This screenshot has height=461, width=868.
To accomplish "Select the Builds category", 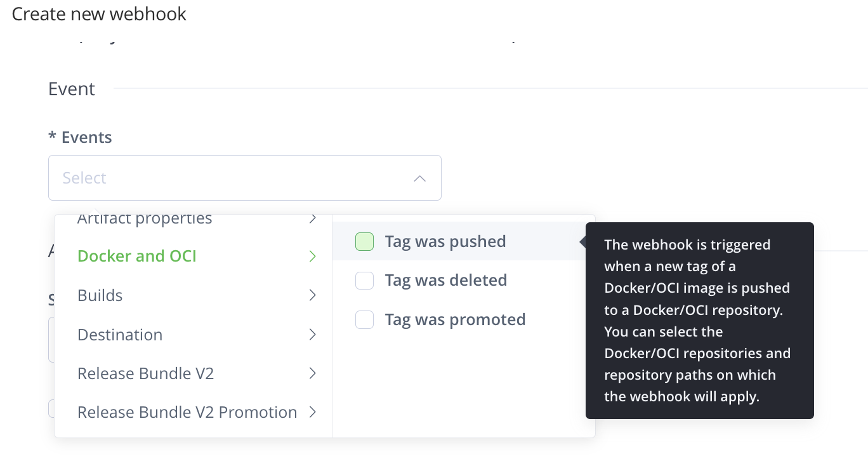I will tap(100, 295).
